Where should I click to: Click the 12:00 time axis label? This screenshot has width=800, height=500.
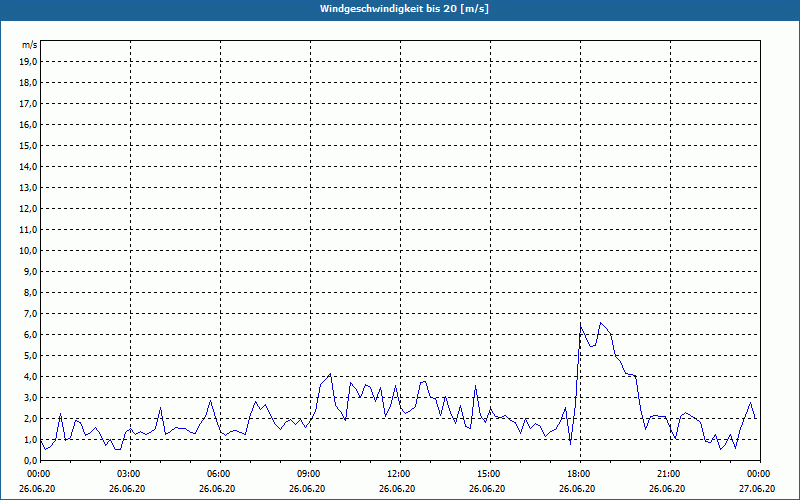coord(401,474)
